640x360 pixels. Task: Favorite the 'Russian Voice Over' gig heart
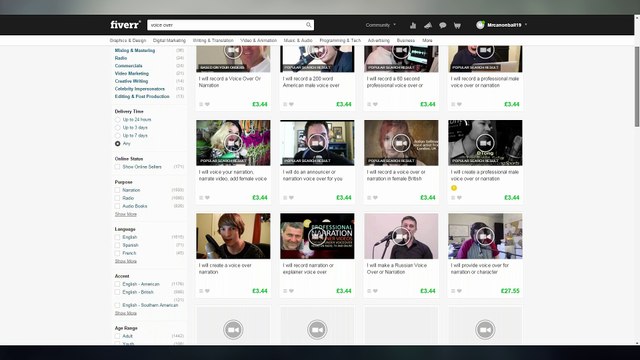[376, 291]
